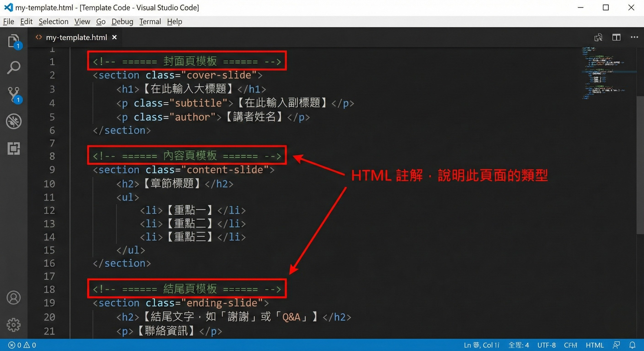Split the editor to the right
The height and width of the screenshot is (351, 644).
tap(616, 37)
